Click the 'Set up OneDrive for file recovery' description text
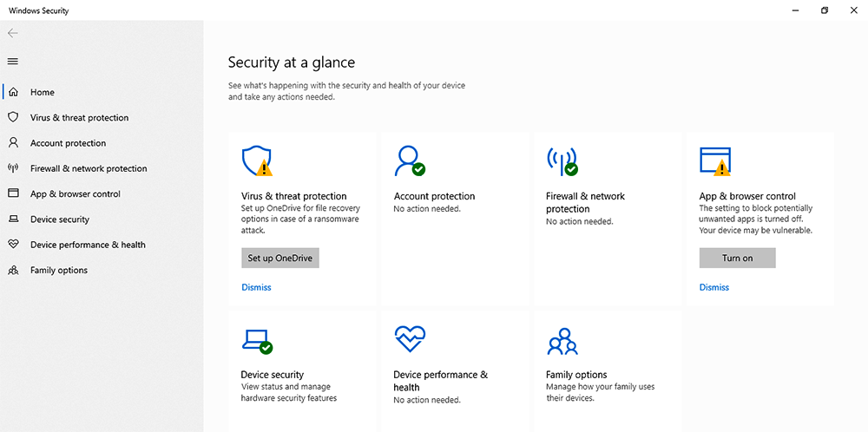The image size is (868, 432). tap(300, 219)
